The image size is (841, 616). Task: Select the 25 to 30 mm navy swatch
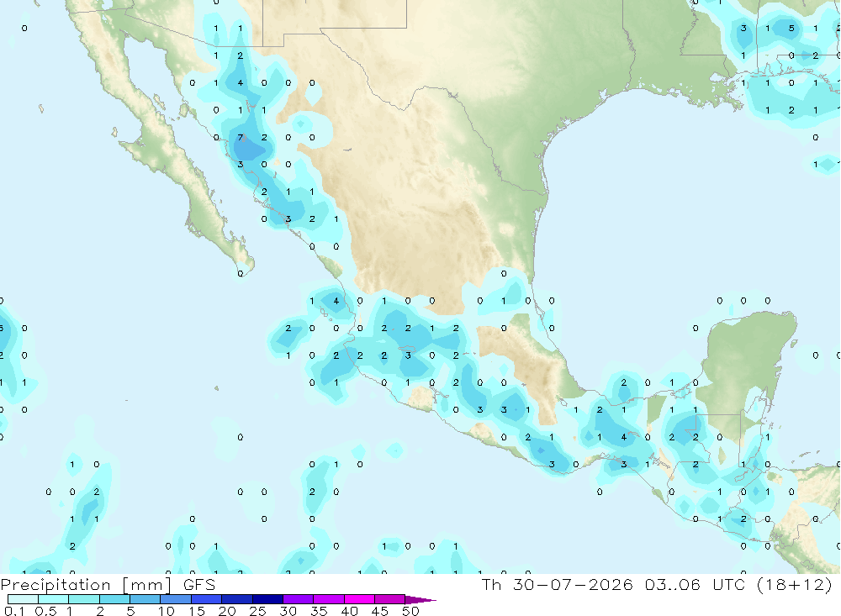click(x=267, y=599)
